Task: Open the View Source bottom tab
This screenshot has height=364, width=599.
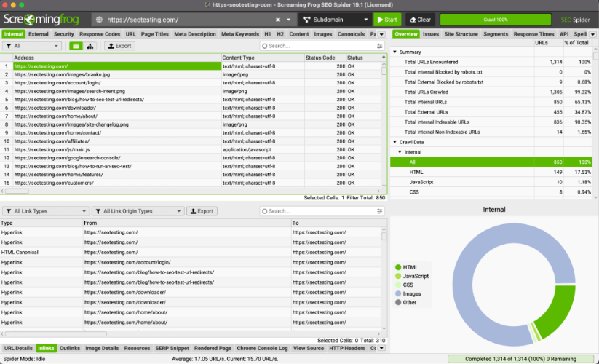Action: (309, 348)
